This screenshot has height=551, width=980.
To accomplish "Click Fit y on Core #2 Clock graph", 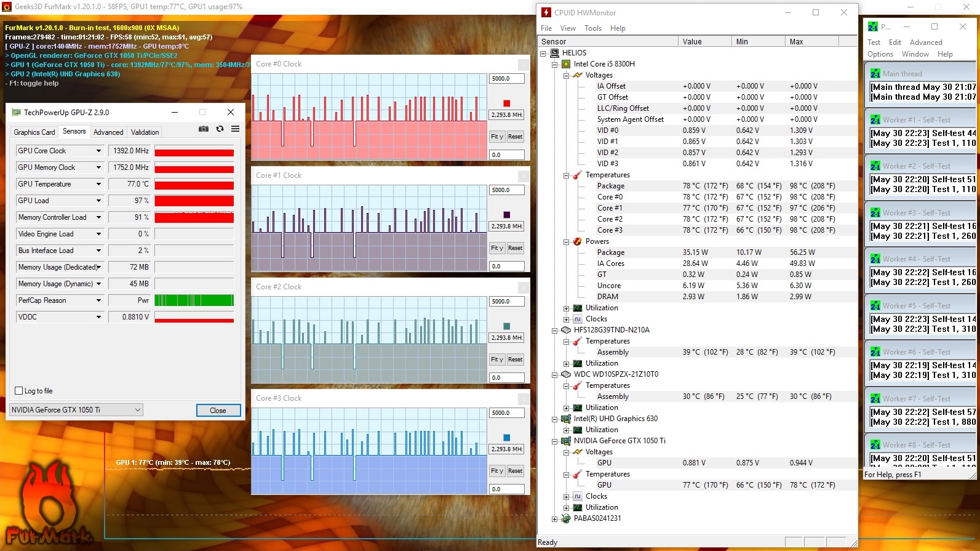I will (x=497, y=360).
